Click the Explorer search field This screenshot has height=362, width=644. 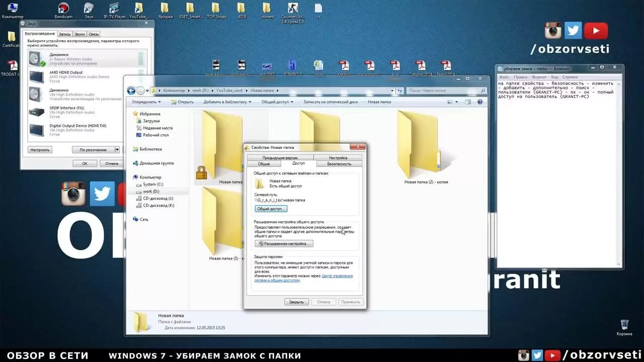click(x=447, y=90)
